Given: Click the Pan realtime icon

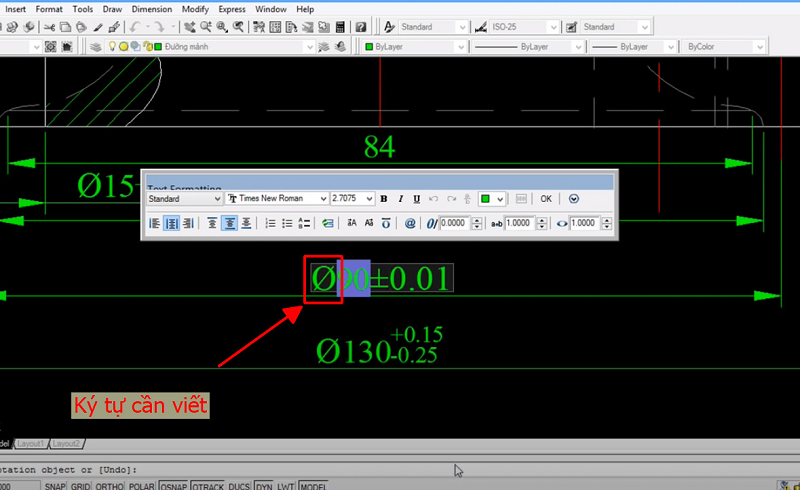Looking at the screenshot, I should pos(190,27).
